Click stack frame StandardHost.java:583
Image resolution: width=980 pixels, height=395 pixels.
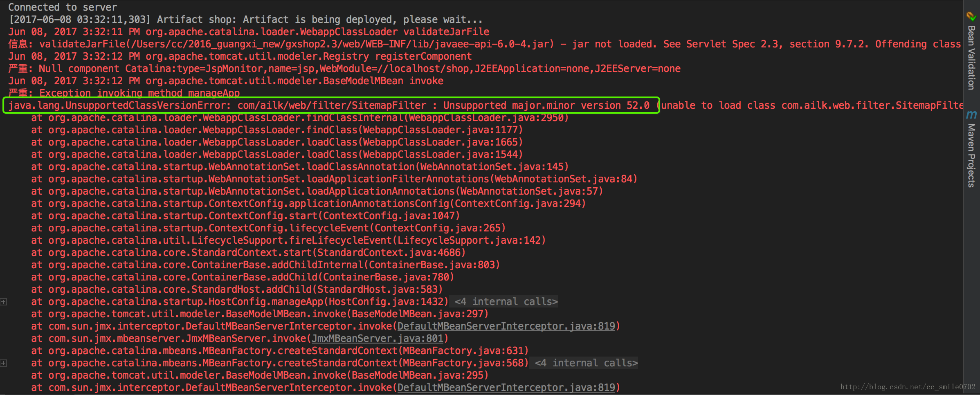tap(237, 290)
